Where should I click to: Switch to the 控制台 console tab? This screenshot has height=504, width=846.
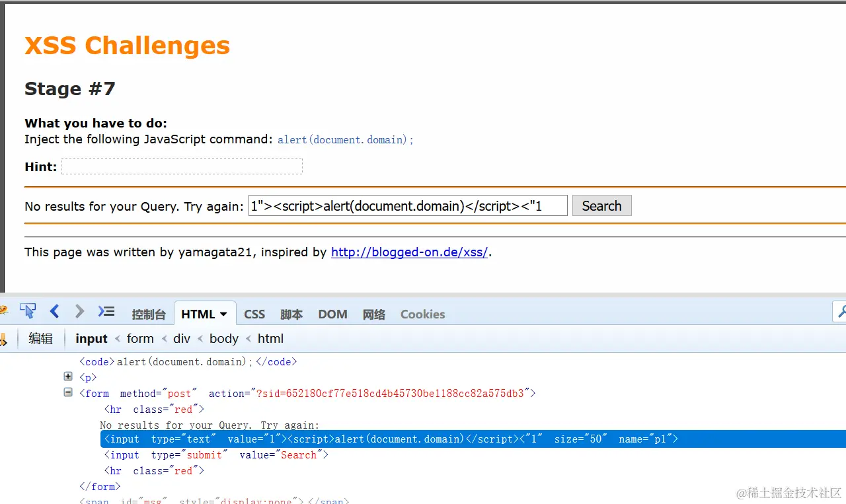[148, 314]
